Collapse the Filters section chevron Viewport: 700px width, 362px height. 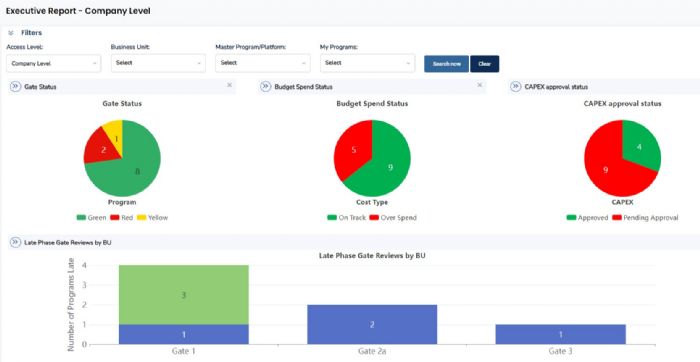[x=11, y=33]
